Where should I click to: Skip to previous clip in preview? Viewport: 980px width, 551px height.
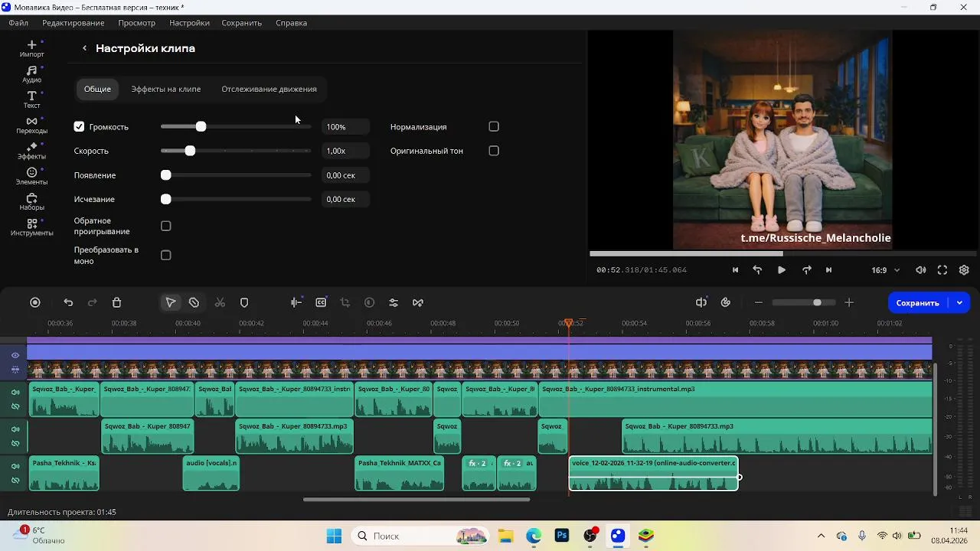click(736, 270)
